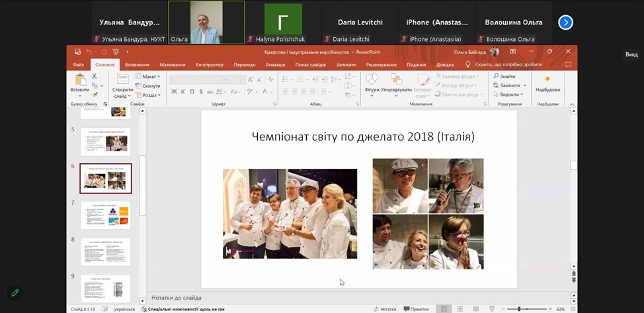Open the Надбудови add-ins icon
The height and width of the screenshot is (313, 644).
tap(547, 83)
